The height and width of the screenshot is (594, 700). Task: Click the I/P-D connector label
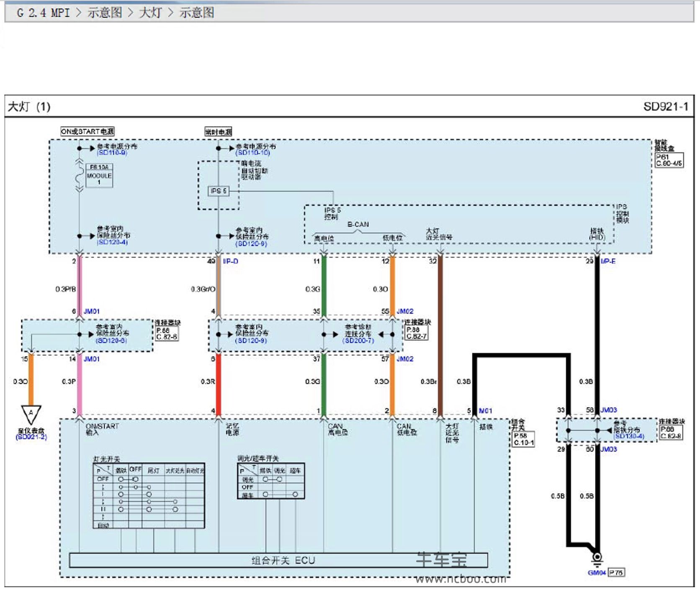click(x=230, y=261)
